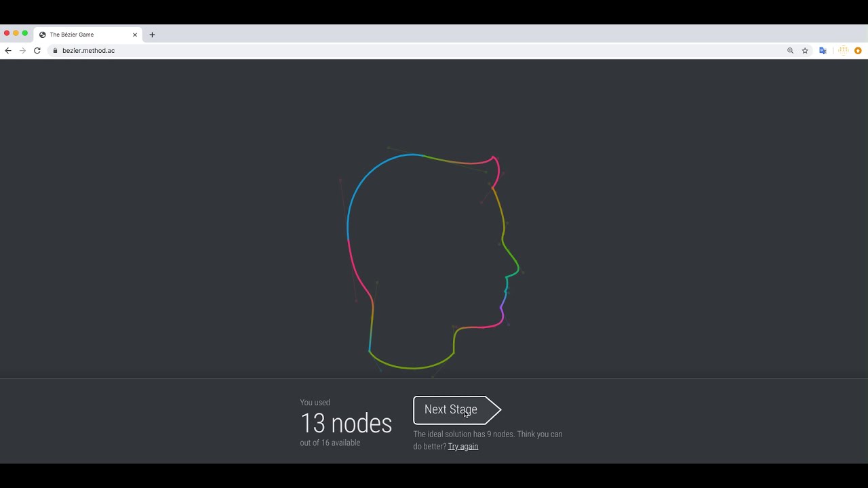868x488 pixels.
Task: Open a new tab with plus button
Action: coord(152,35)
